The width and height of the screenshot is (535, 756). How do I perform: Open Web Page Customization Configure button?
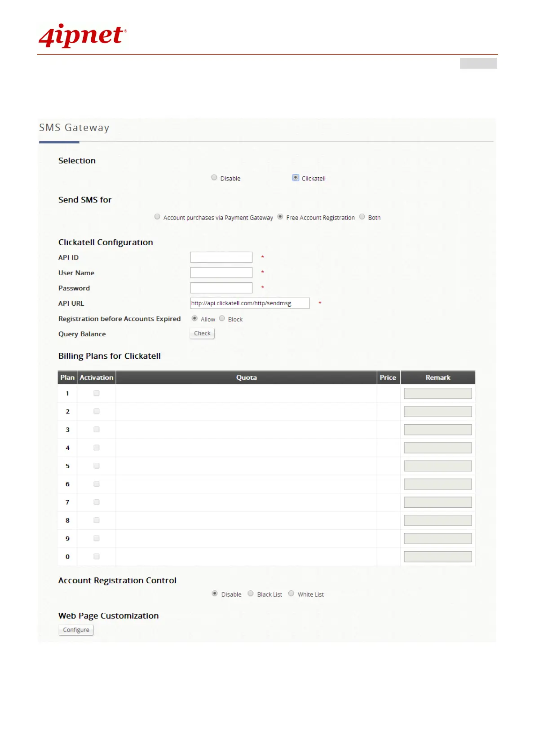(76, 630)
